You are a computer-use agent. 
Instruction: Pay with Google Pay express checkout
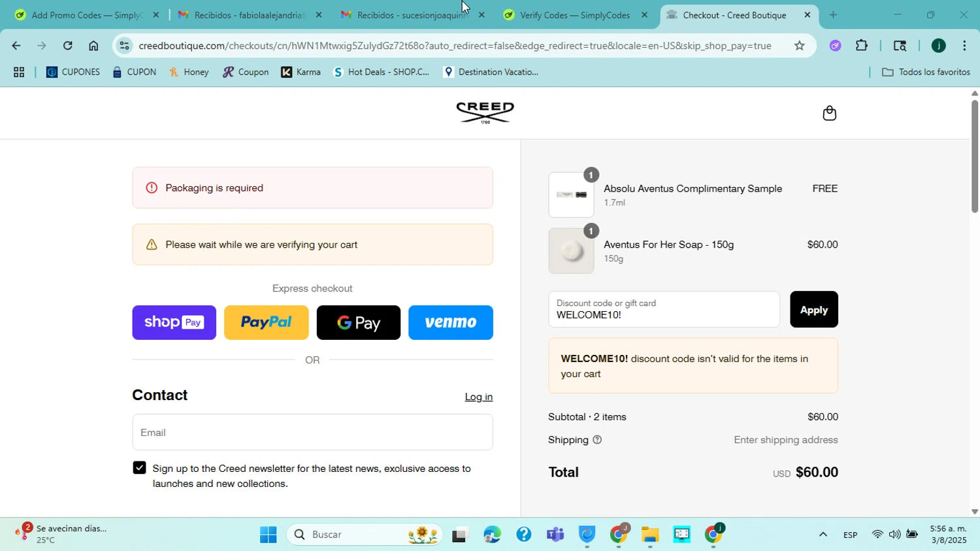359,322
